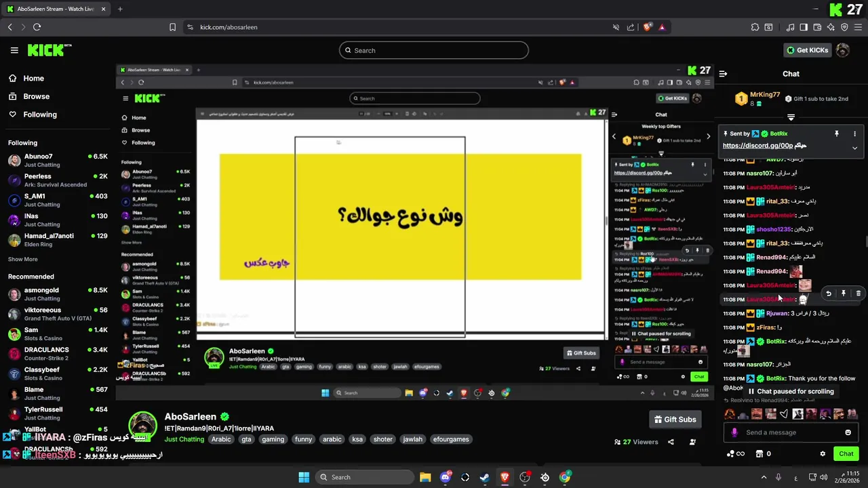Toggle the browser sidebar panel
This screenshot has width=868, height=488.
click(804, 27)
